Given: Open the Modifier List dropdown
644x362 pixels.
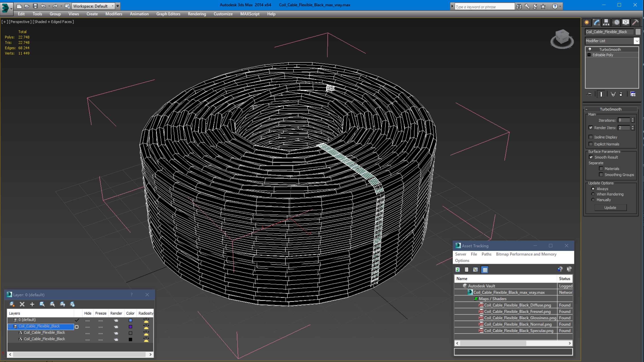Looking at the screenshot, I should (636, 41).
